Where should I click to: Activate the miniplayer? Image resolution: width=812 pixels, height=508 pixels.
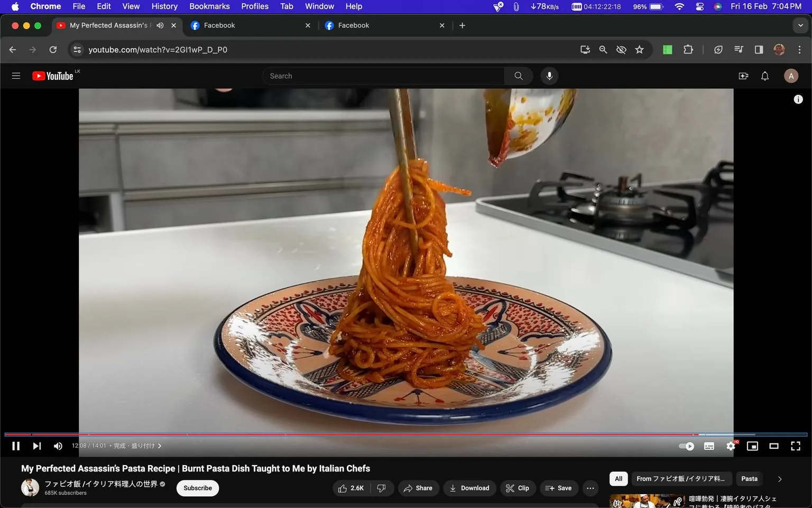752,446
